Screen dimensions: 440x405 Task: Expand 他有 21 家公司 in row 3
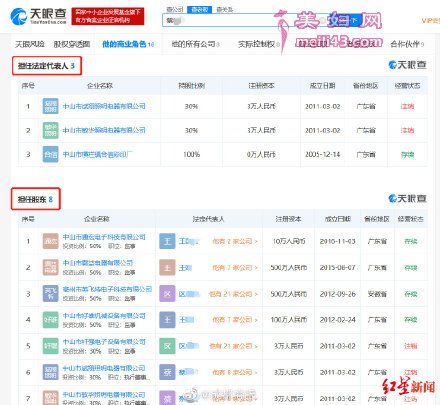[233, 294]
